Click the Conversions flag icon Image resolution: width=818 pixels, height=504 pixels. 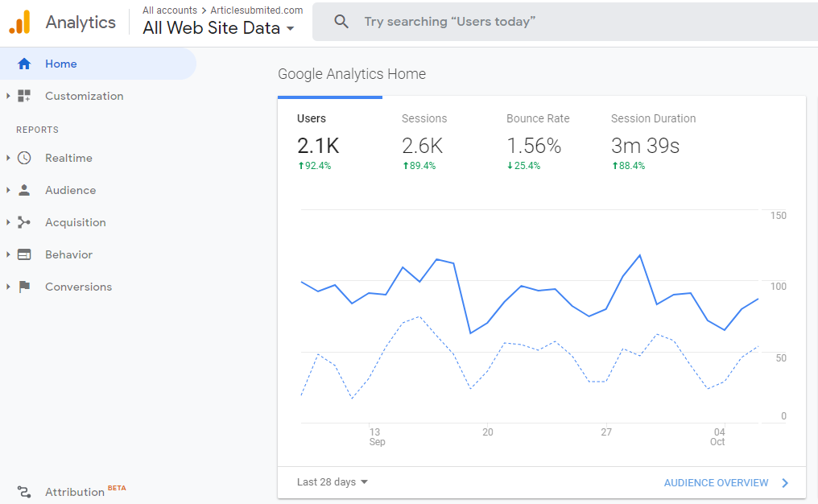pyautogui.click(x=24, y=287)
